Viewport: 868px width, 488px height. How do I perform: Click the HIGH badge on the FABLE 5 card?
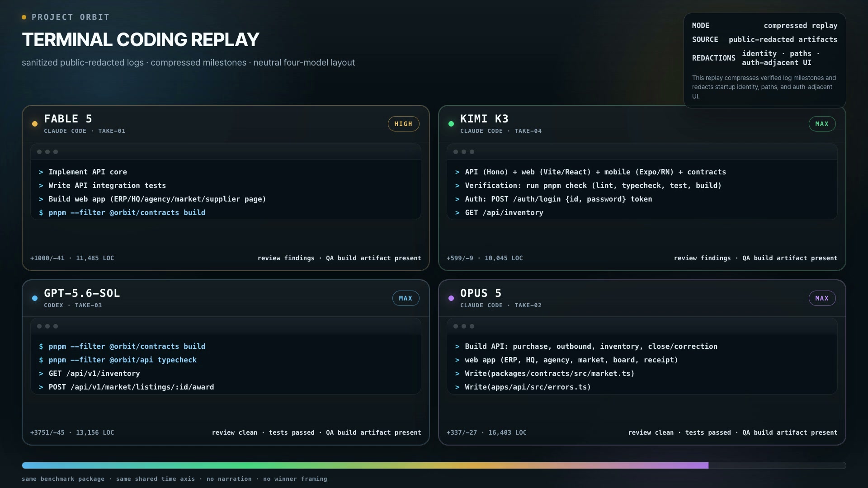pos(403,124)
